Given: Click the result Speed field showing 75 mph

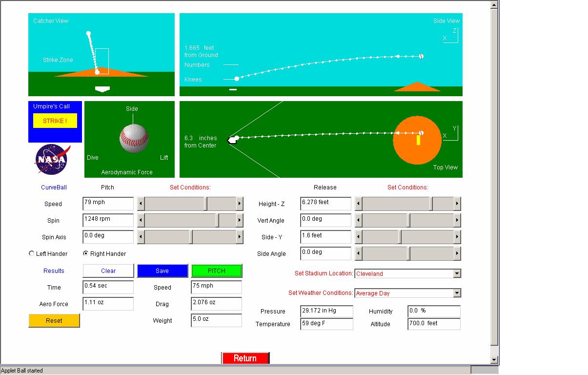Looking at the screenshot, I should 217,287.
